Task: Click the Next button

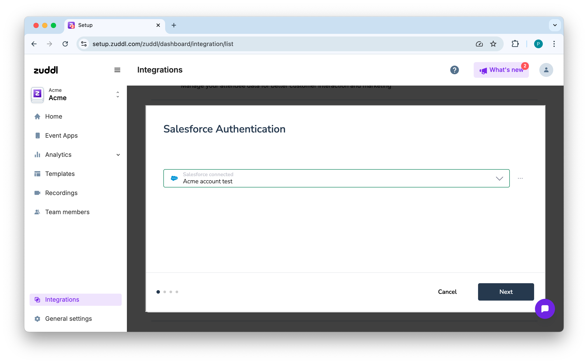Action: (506, 292)
